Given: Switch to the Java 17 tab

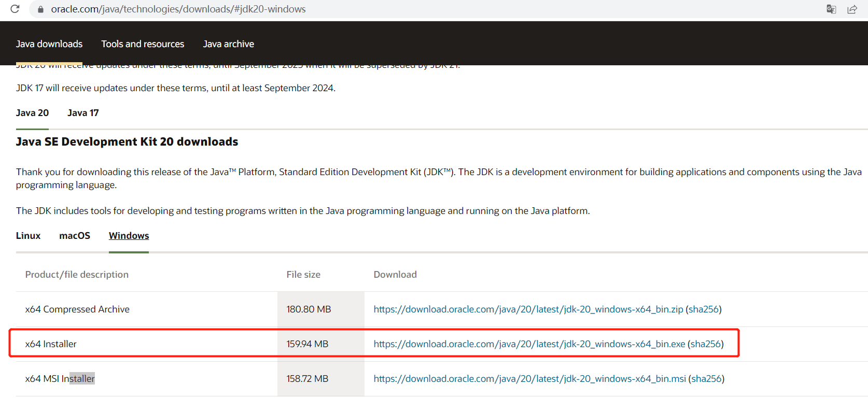Looking at the screenshot, I should 83,113.
